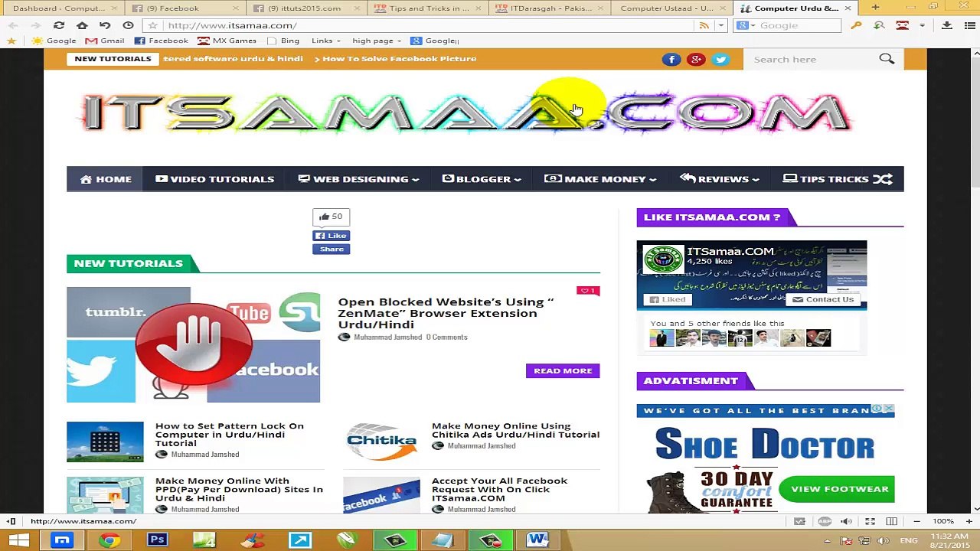Click the Windows Start button
The image size is (980, 551).
point(18,540)
